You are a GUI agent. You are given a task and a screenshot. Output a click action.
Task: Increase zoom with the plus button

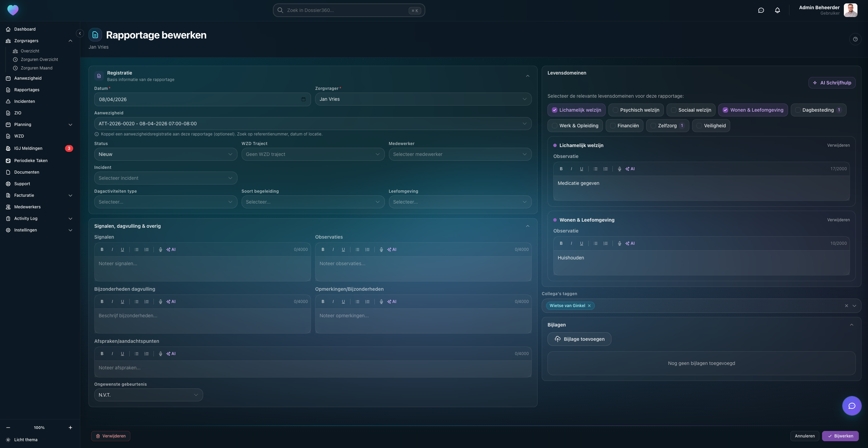pyautogui.click(x=70, y=428)
